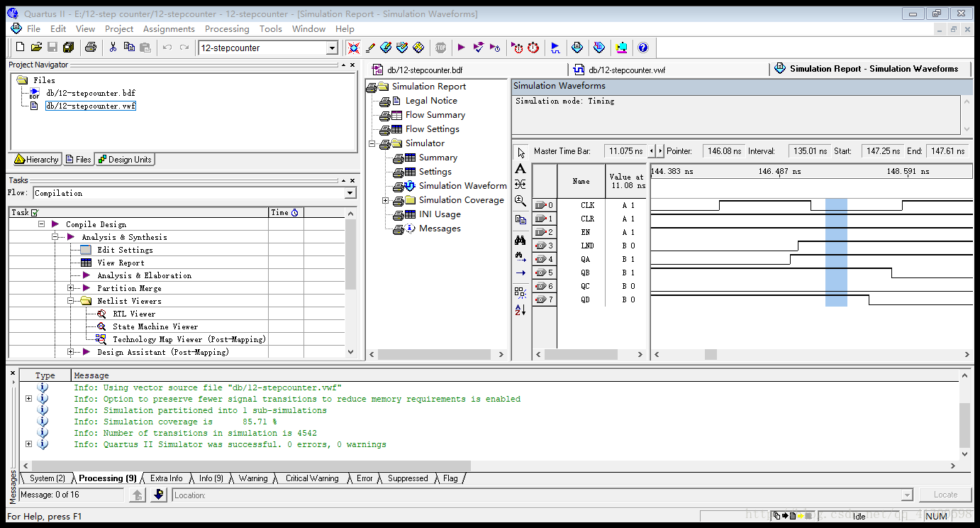Click the A-Z Sort icon in waveform toolbar
The height and width of the screenshot is (528, 980).
point(520,310)
